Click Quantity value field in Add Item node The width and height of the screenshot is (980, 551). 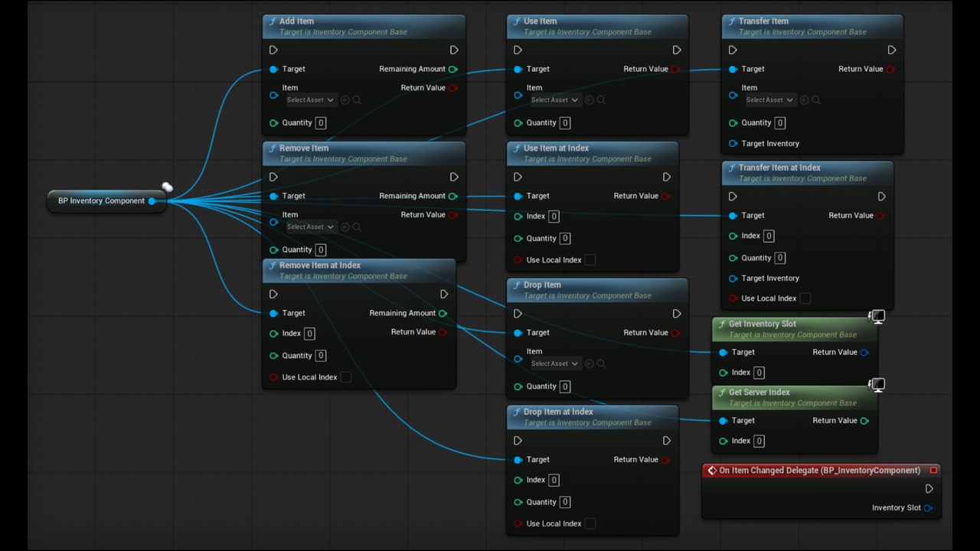point(321,122)
